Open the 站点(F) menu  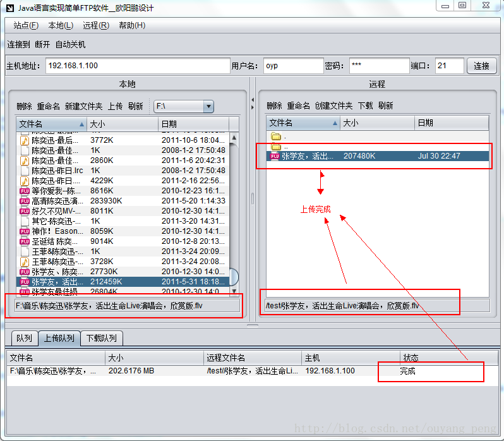[26, 25]
